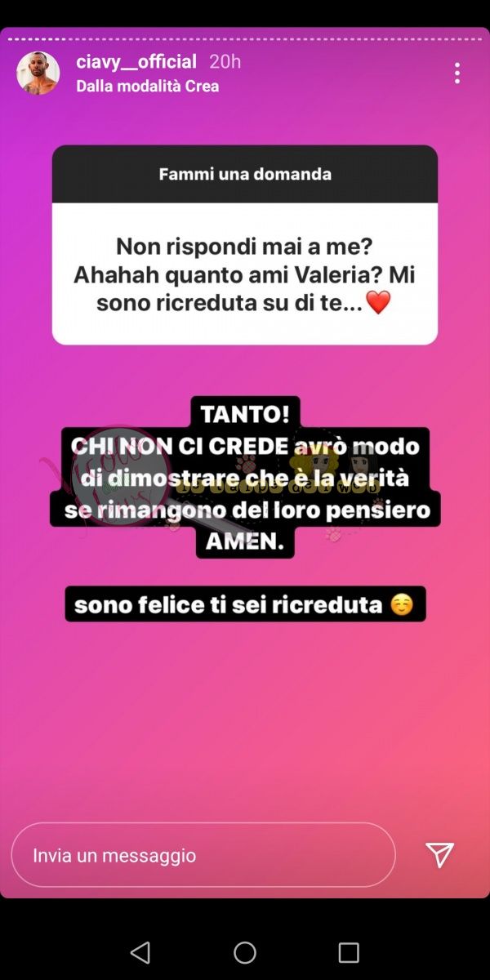Screen dimensions: 490x980
Task: Tap the 'Fammi una domanda' sticker header
Action: 245,174
